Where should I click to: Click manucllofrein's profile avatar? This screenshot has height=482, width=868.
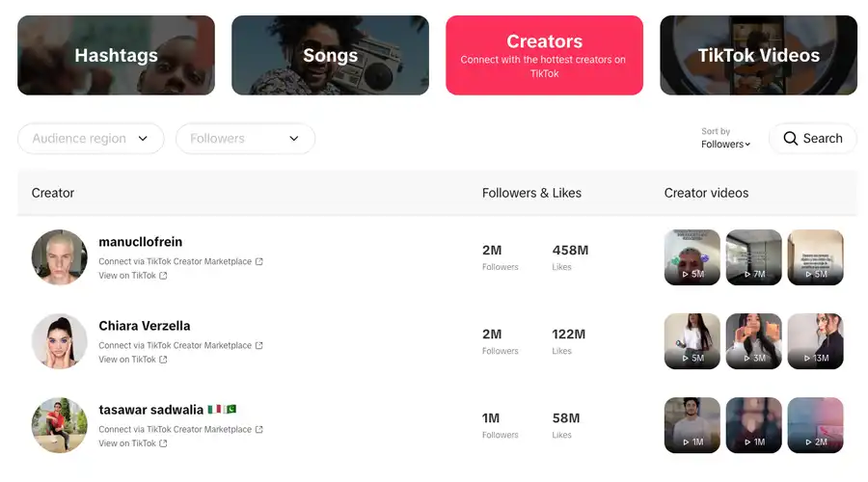(x=60, y=257)
